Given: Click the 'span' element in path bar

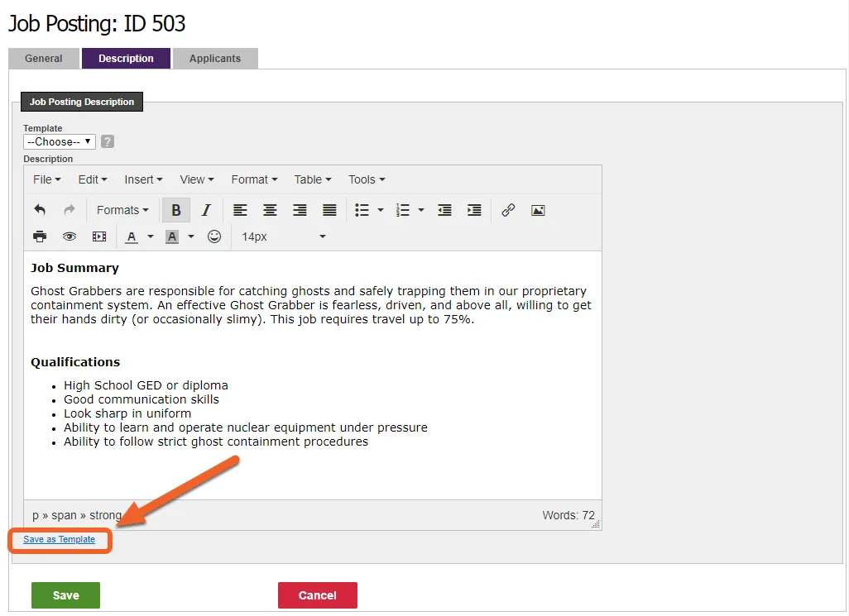Looking at the screenshot, I should tap(64, 515).
